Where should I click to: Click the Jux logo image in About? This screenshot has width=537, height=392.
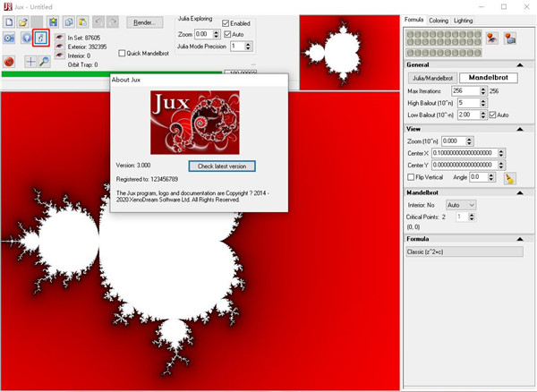coord(195,123)
